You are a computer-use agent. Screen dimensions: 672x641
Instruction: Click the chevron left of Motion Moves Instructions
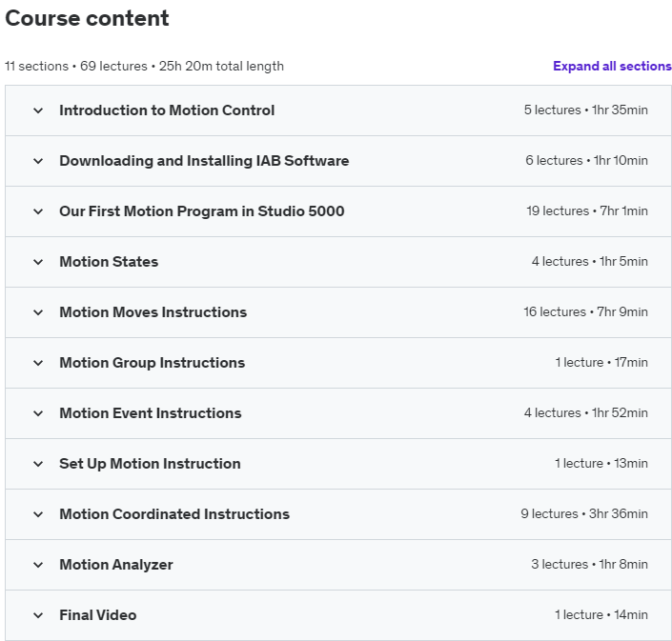38,312
